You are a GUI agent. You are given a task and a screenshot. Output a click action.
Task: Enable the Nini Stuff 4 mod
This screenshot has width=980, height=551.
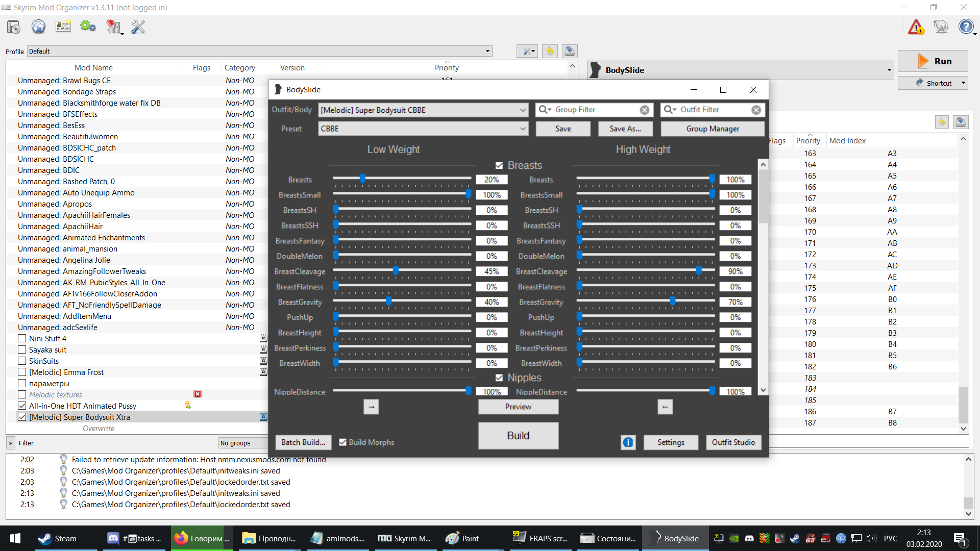pos(22,338)
